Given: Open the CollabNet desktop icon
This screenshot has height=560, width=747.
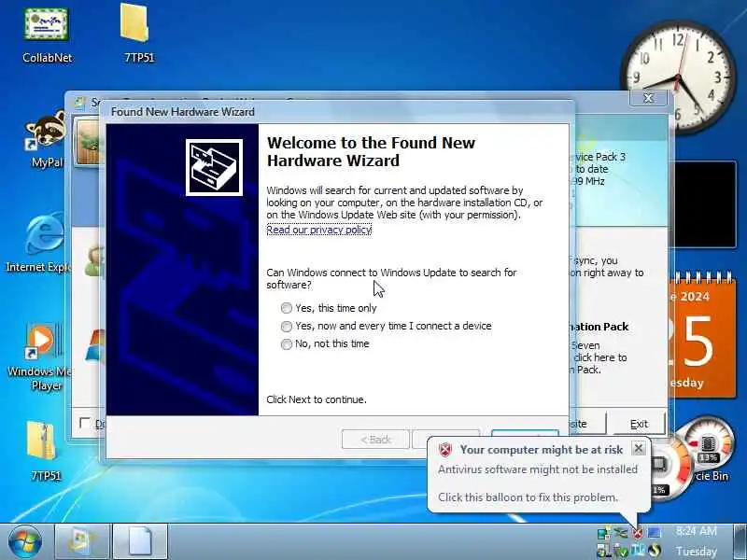Looking at the screenshot, I should (47, 35).
